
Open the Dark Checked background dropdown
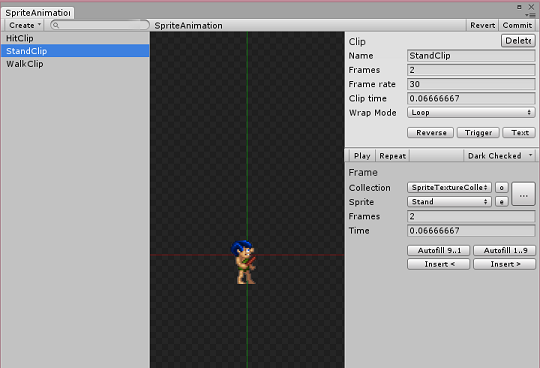pyautogui.click(x=499, y=156)
